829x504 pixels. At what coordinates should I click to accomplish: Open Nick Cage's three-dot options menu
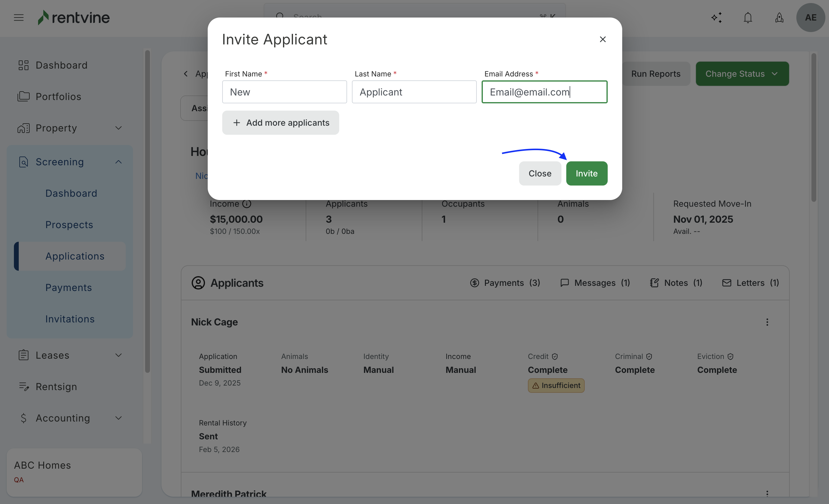767,322
